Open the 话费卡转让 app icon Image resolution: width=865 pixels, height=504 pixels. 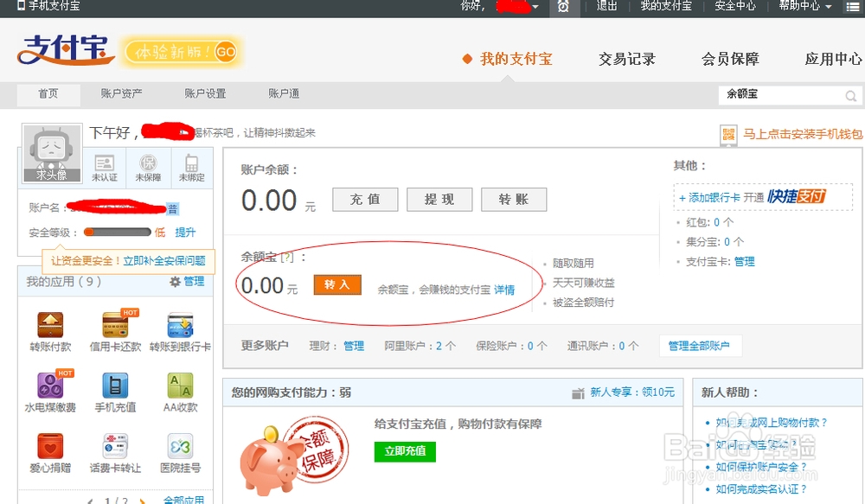click(115, 445)
